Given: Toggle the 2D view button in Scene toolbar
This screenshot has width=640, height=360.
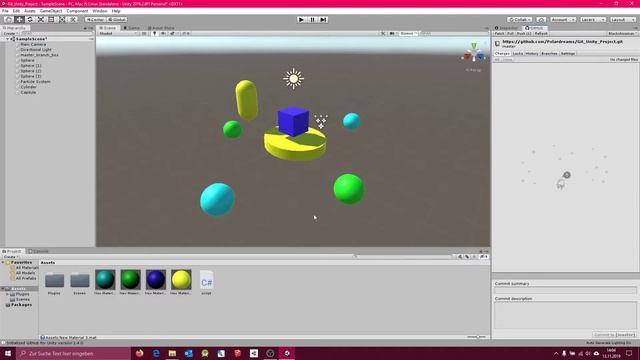Looking at the screenshot, I should [144, 33].
